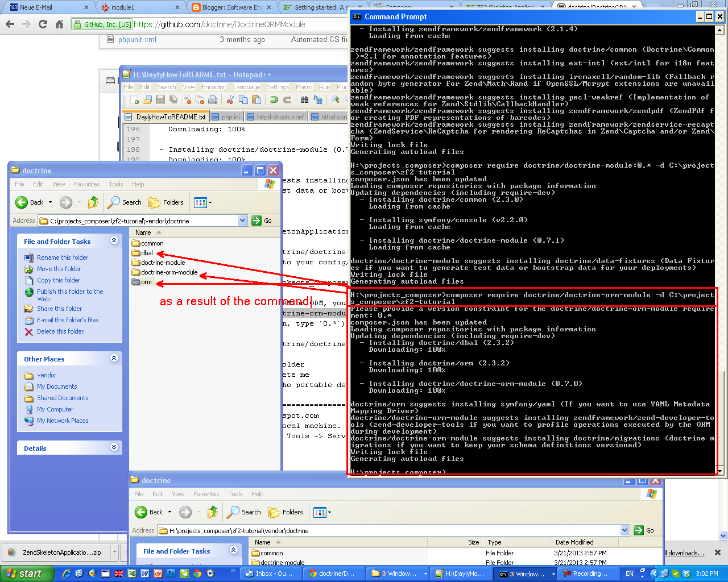The image size is (728, 582).
Task: Click the Chrome URL address bar
Action: click(219, 24)
